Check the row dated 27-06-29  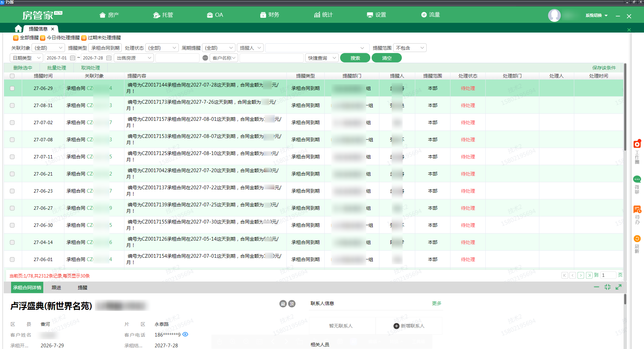[x=12, y=88]
